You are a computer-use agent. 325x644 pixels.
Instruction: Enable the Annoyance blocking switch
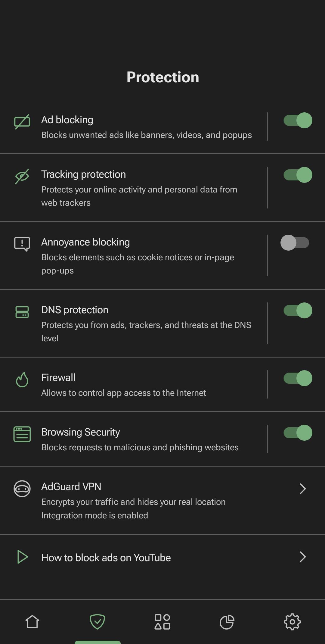click(295, 242)
